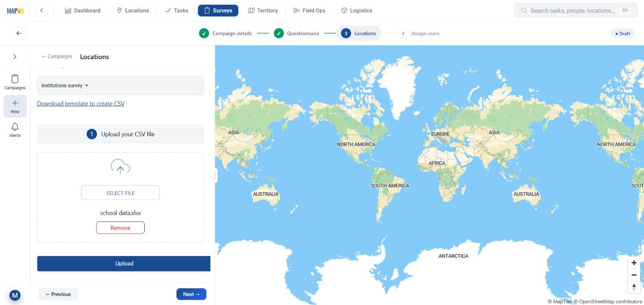Click the left-arrow back button below the logo
Screen dimensions: 644x305
click(x=18, y=33)
